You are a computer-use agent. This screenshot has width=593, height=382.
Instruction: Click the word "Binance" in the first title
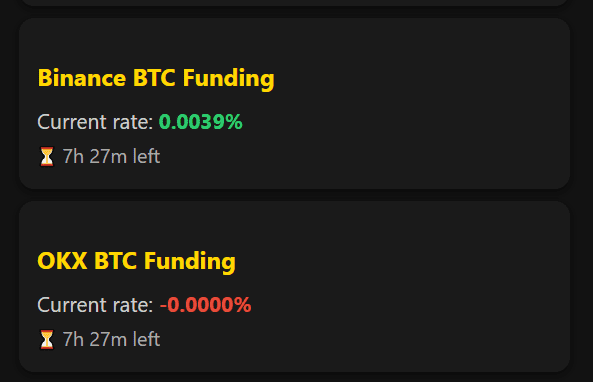82,78
